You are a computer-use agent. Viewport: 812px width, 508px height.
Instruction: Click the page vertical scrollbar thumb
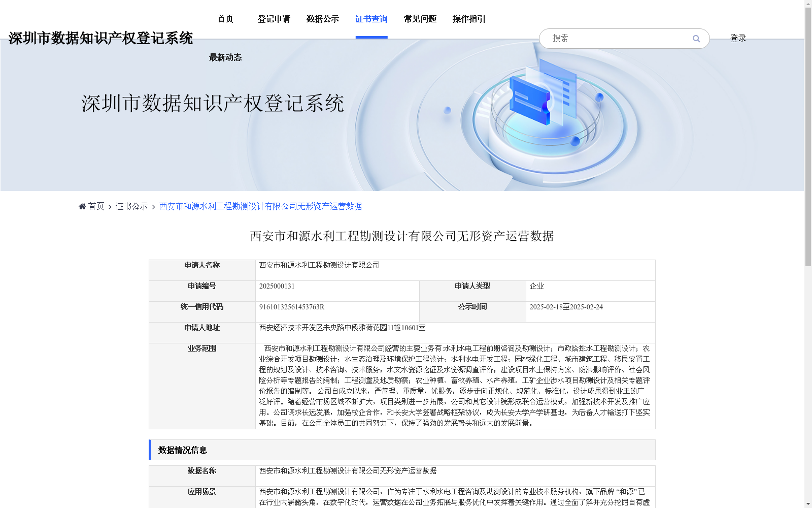[x=808, y=136]
